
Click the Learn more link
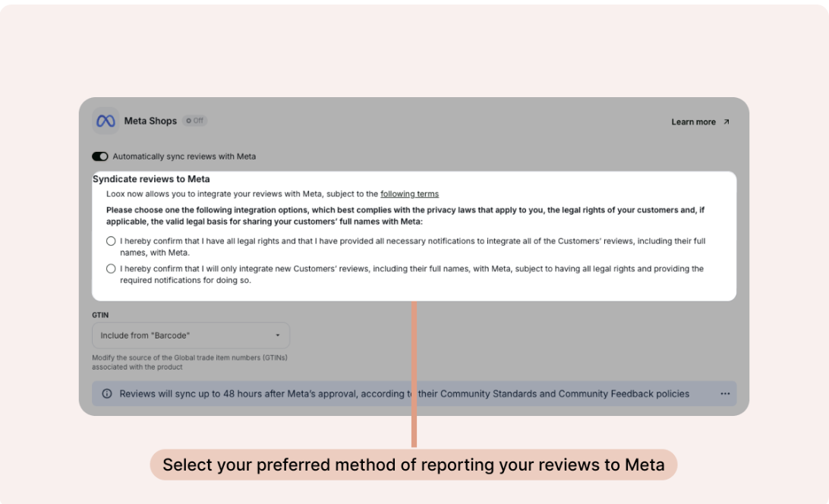click(693, 122)
